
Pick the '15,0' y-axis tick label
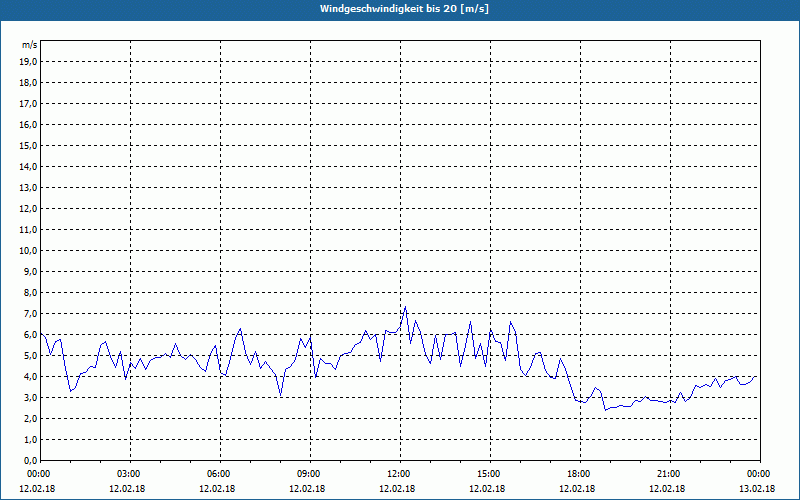(28, 145)
